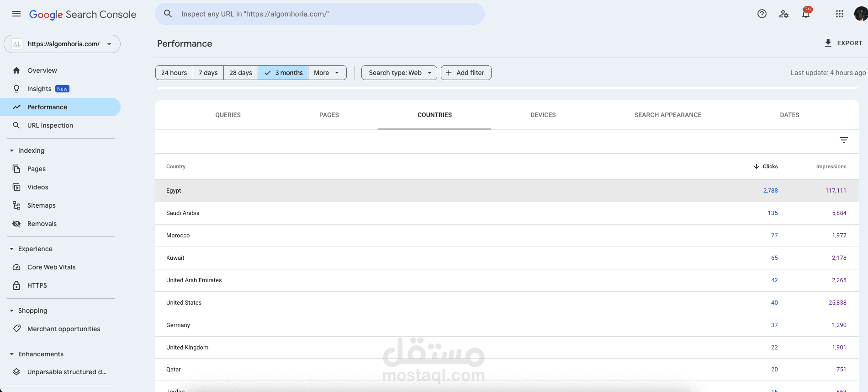868x392 pixels.
Task: Open the main hamburger menu
Action: (16, 14)
